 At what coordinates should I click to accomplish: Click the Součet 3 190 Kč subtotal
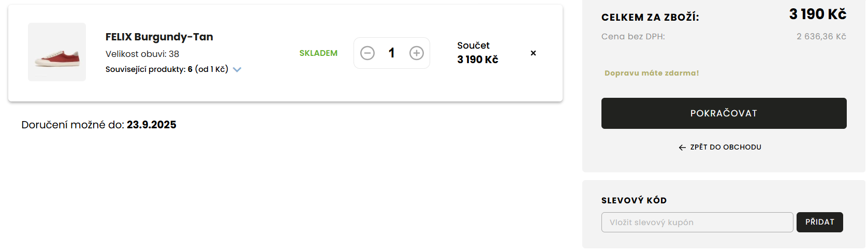(477, 53)
